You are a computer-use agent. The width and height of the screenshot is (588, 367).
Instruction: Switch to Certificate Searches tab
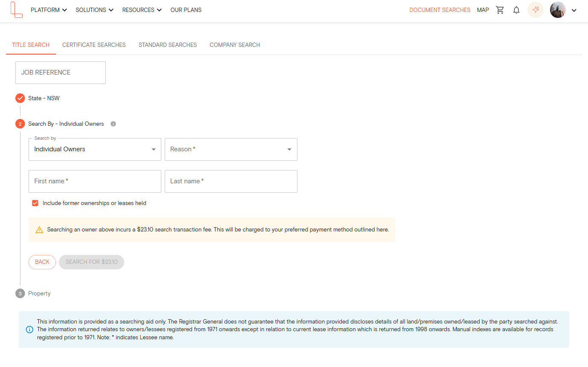pos(94,45)
